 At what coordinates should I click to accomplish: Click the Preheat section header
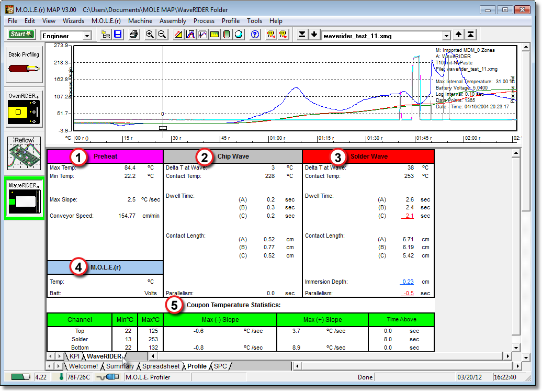point(105,156)
